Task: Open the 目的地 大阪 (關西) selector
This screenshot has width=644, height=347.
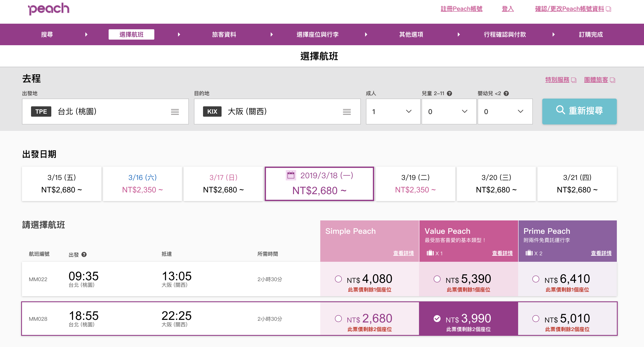Action: pos(277,112)
